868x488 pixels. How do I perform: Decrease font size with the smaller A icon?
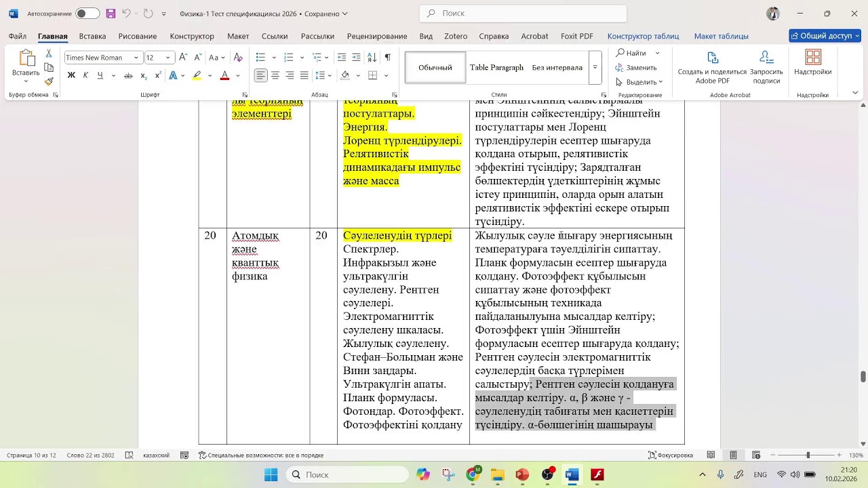(197, 58)
